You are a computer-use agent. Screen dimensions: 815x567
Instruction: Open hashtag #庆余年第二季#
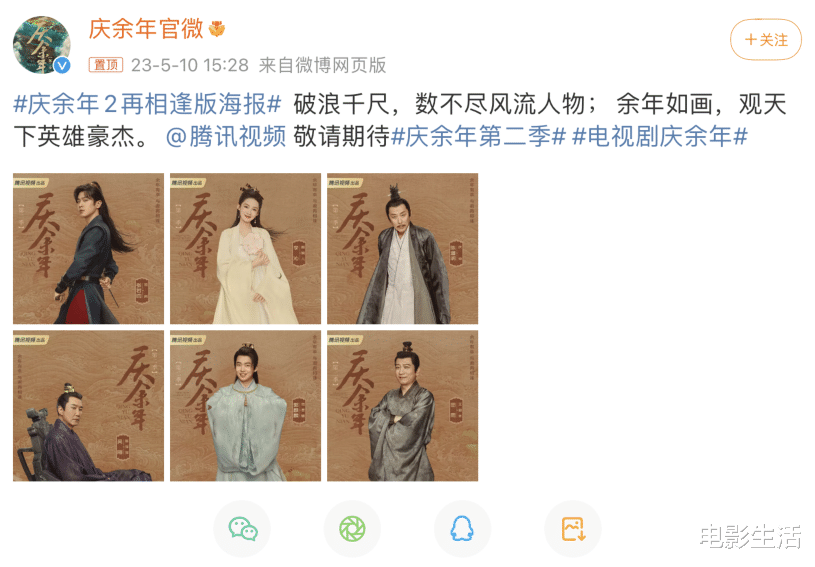(478, 137)
